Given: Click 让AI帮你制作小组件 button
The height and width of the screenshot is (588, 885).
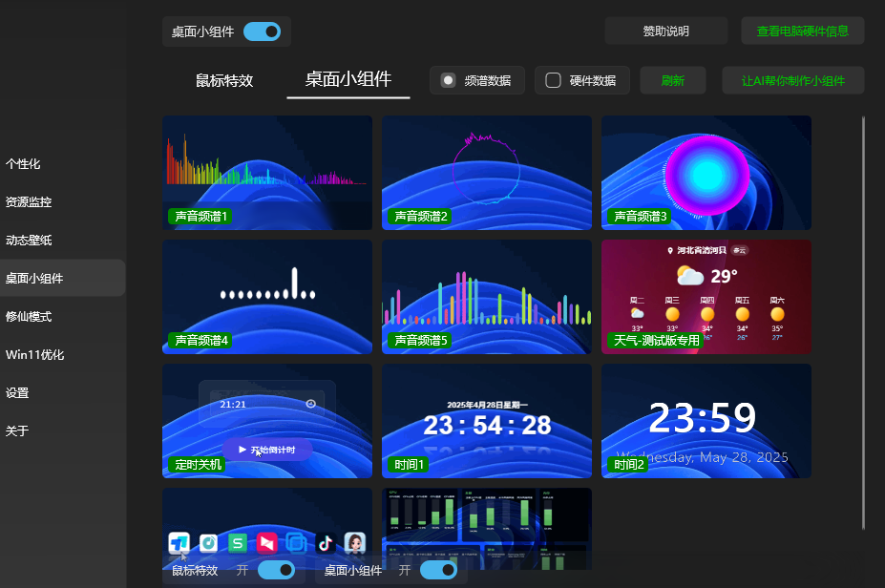Looking at the screenshot, I should click(x=793, y=81).
